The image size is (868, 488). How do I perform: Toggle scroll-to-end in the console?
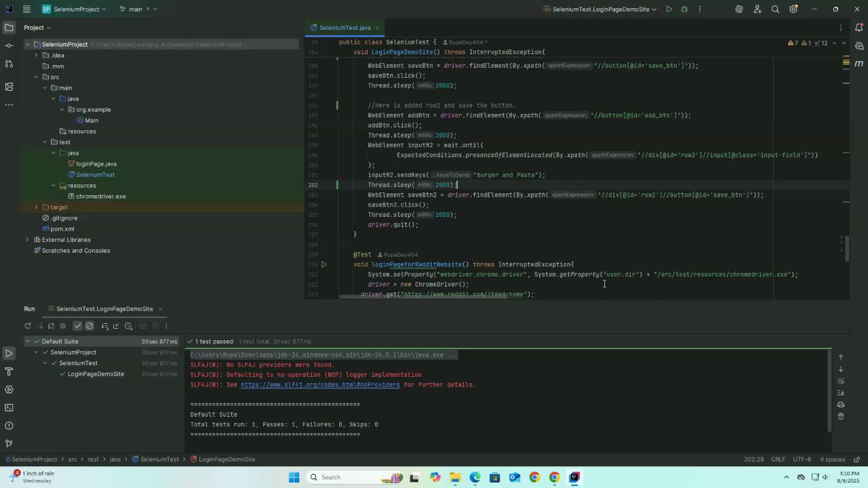(841, 393)
